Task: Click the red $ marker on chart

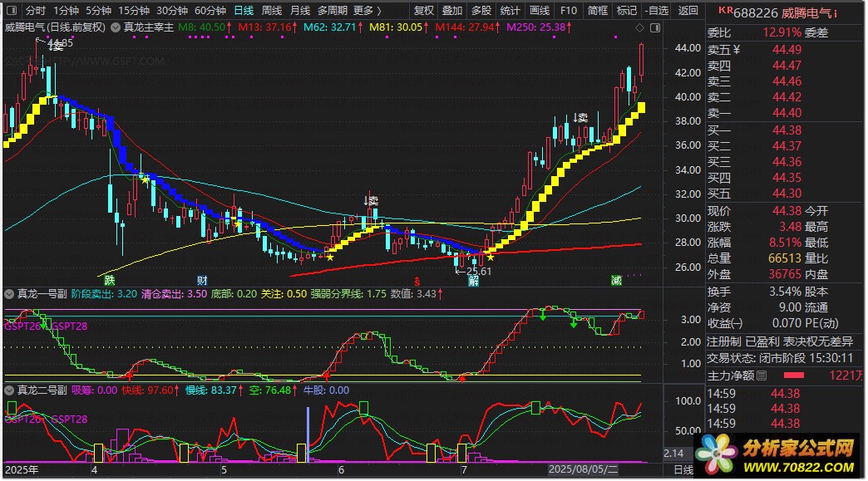Action: click(x=417, y=282)
